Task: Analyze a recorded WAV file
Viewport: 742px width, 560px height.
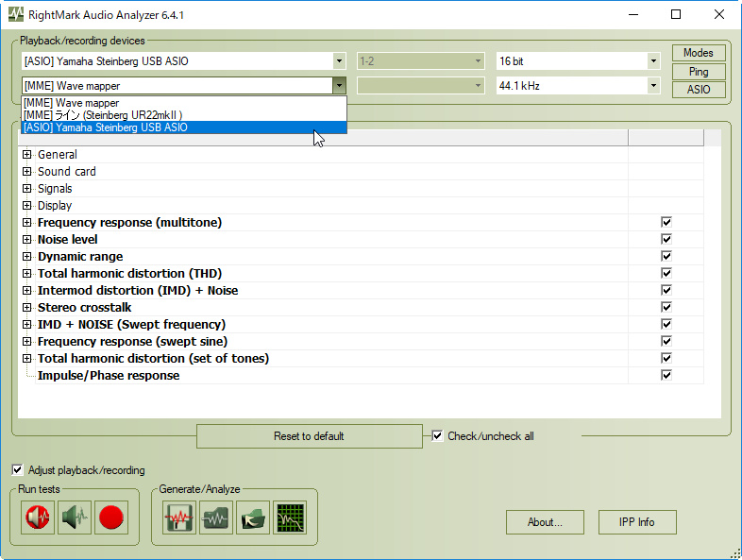Action: [216, 518]
